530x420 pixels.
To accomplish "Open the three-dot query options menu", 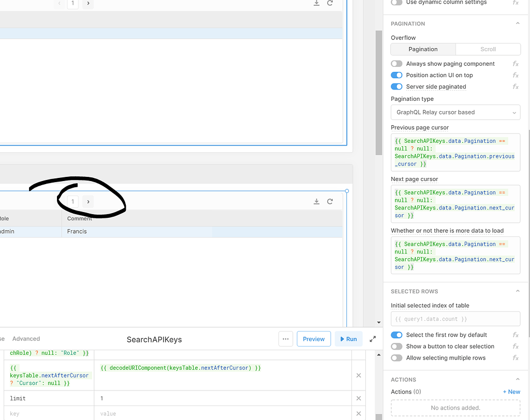I will tap(285, 339).
